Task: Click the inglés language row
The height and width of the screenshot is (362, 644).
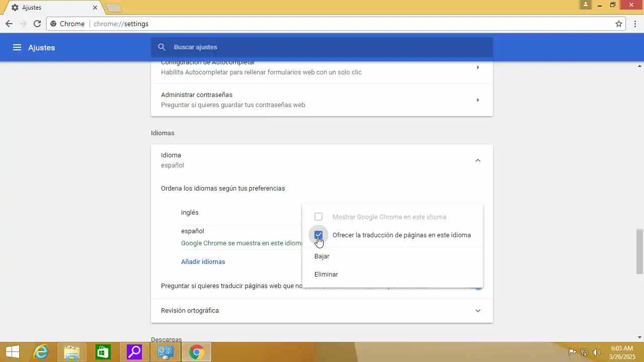Action: pos(190,213)
